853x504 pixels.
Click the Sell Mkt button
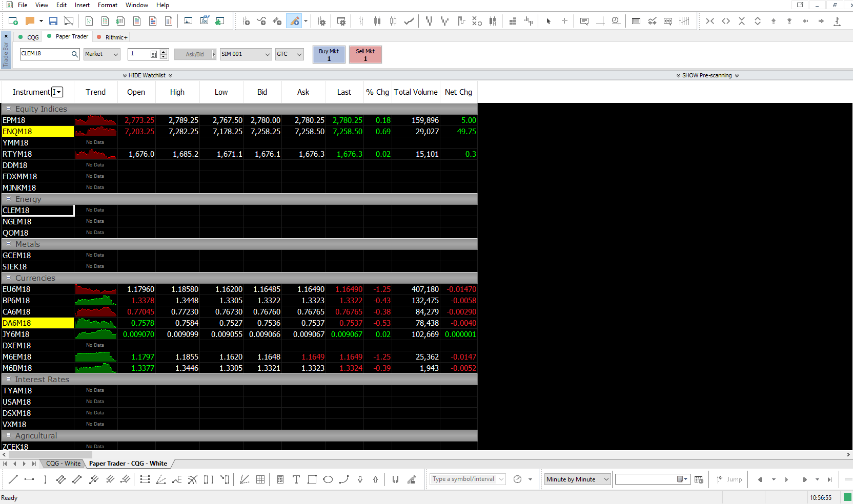[x=365, y=54]
